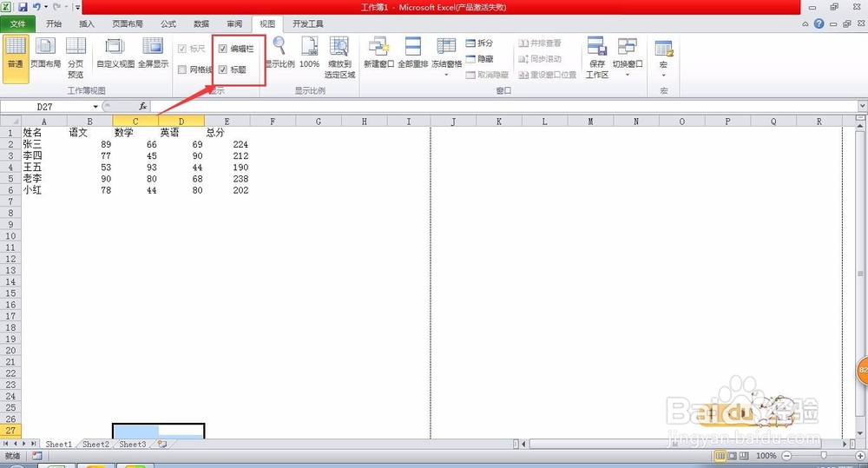Switch to the Developer (开发工具) tab
Viewport: 868px width, 468px height.
[x=308, y=23]
